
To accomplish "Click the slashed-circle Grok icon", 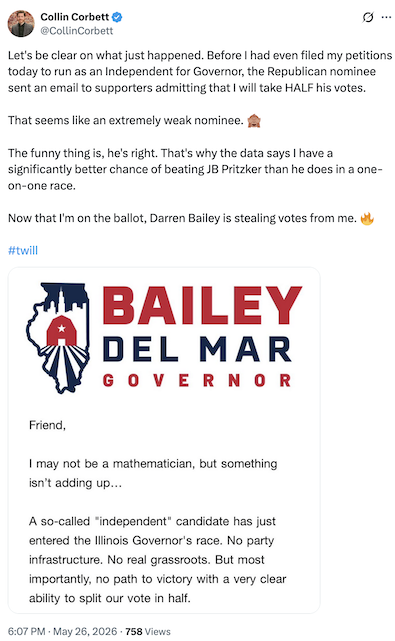I will tap(368, 17).
